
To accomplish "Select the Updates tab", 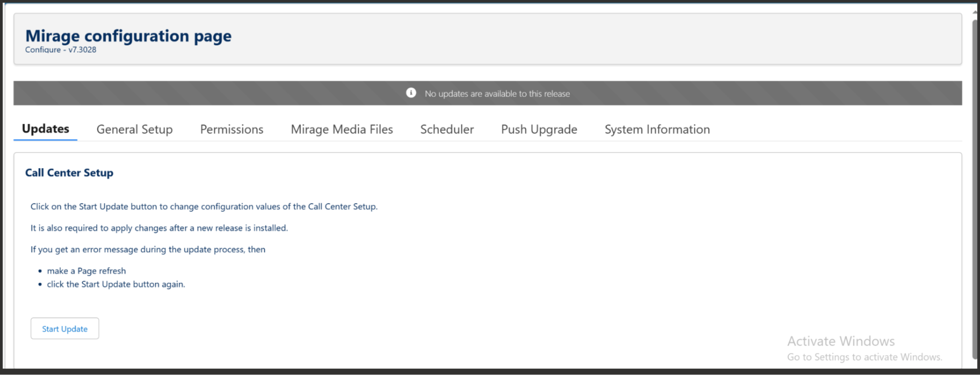I will pos(45,129).
